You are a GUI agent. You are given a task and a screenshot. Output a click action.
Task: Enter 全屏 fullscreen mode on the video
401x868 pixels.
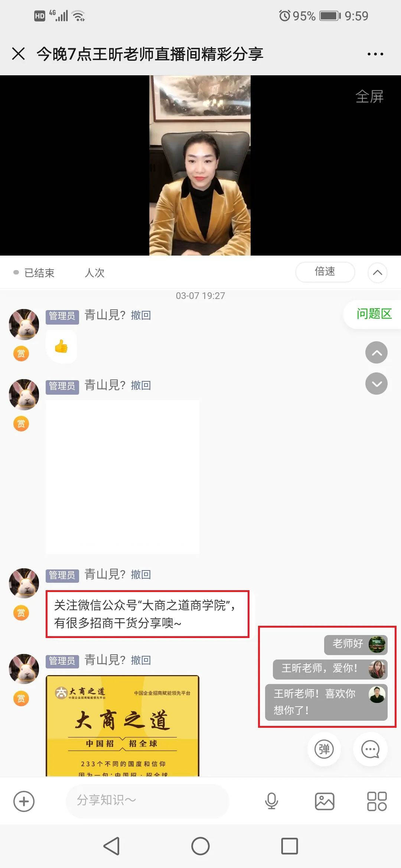point(369,96)
